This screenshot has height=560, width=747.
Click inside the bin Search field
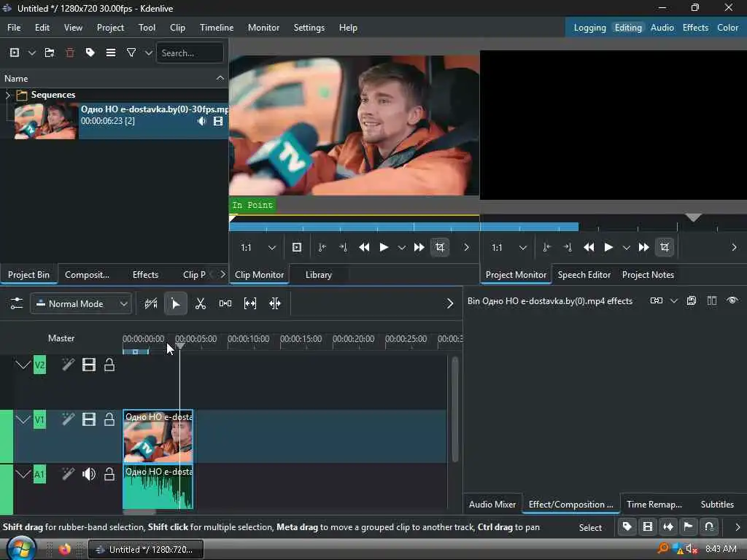pos(190,52)
